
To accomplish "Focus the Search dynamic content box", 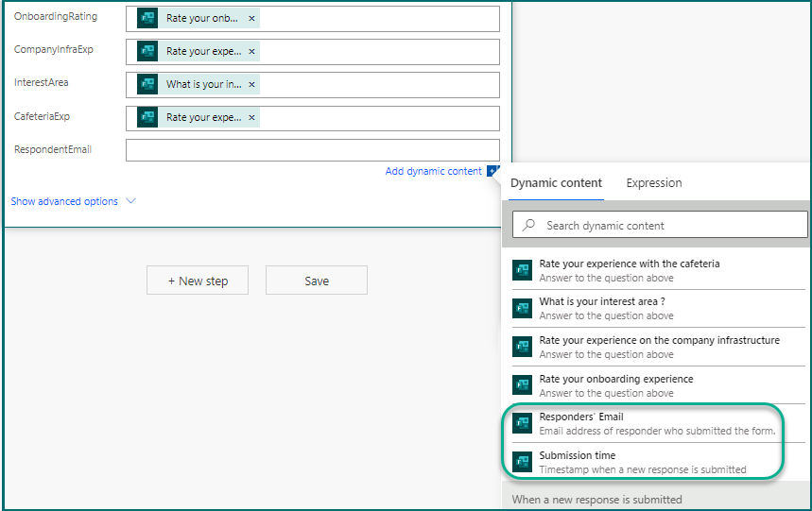I will tap(671, 225).
